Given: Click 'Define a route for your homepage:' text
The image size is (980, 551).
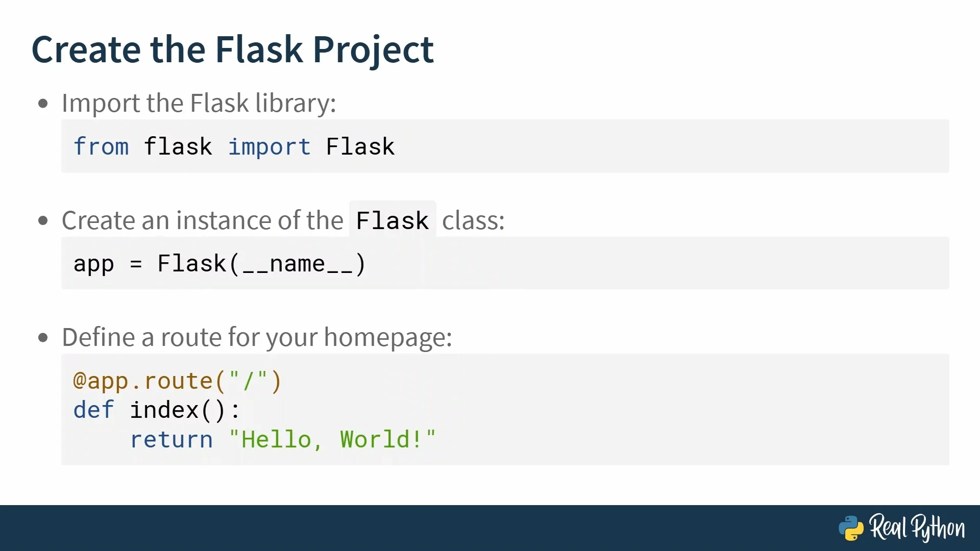Looking at the screenshot, I should [257, 337].
